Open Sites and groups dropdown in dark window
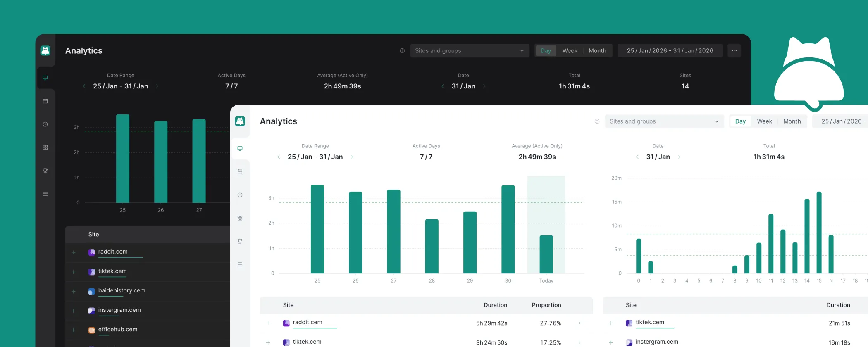 (469, 51)
